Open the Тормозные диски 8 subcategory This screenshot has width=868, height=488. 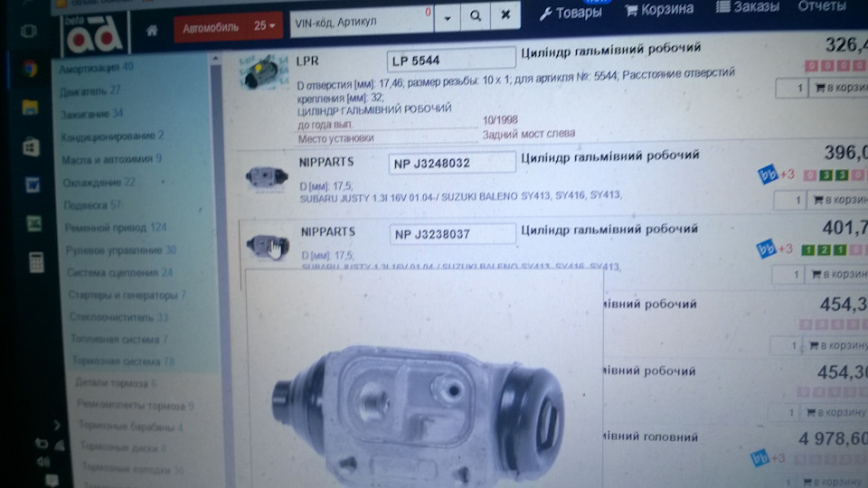click(x=124, y=448)
